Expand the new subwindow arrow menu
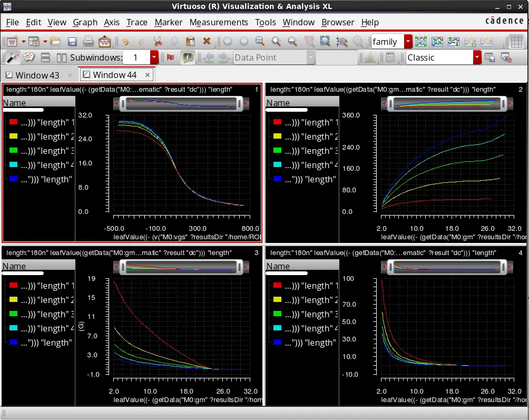Screen dimensions: 529x420 tap(45, 42)
